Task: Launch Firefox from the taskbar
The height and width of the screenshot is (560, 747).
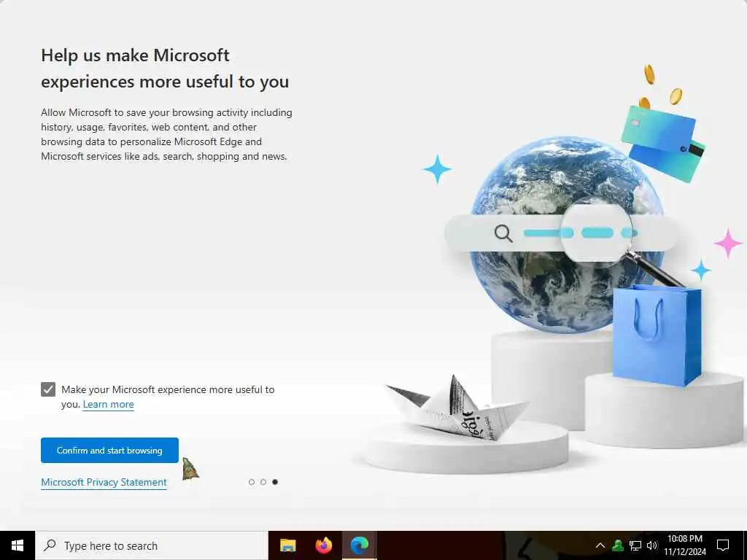Action: [x=324, y=545]
